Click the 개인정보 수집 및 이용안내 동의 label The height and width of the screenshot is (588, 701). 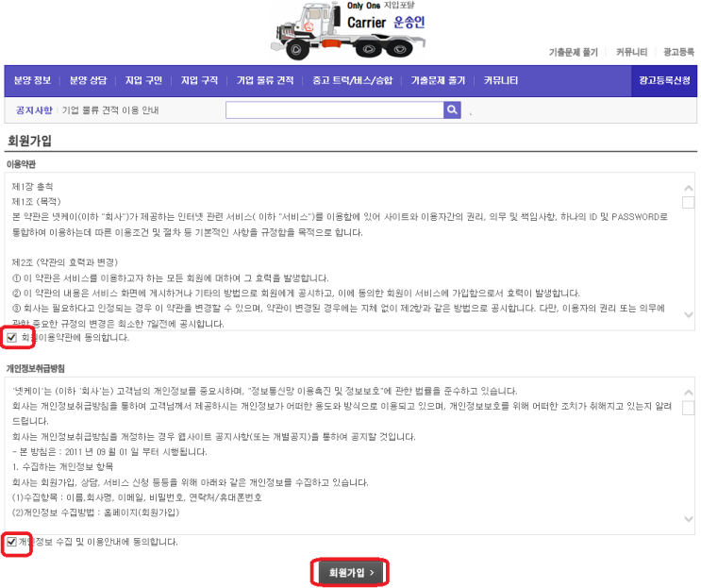[x=98, y=542]
